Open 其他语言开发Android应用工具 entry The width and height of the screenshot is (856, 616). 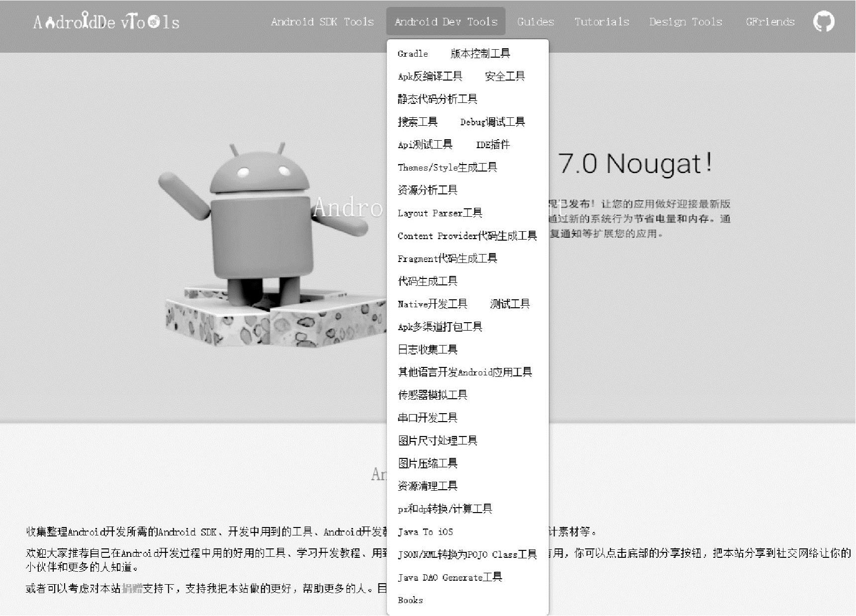pos(465,372)
